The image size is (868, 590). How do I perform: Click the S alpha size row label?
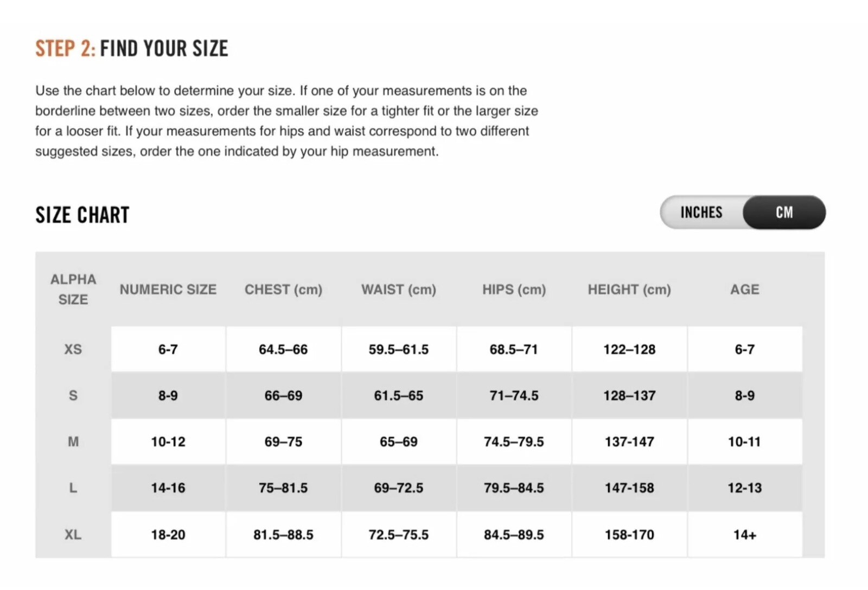(73, 395)
